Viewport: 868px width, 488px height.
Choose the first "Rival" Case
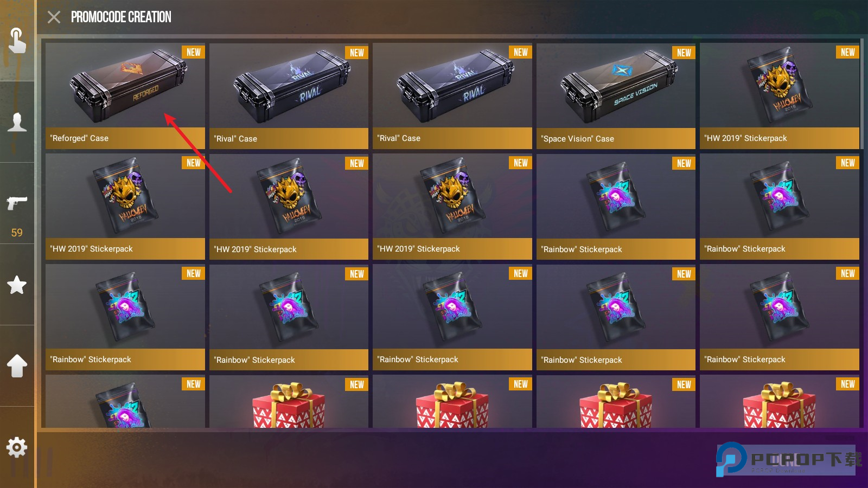pyautogui.click(x=289, y=97)
